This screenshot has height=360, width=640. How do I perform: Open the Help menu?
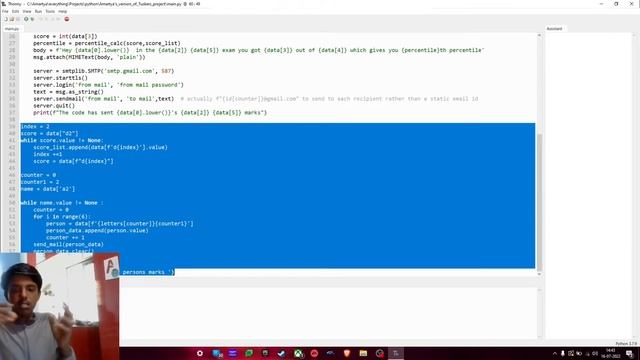pyautogui.click(x=62, y=11)
